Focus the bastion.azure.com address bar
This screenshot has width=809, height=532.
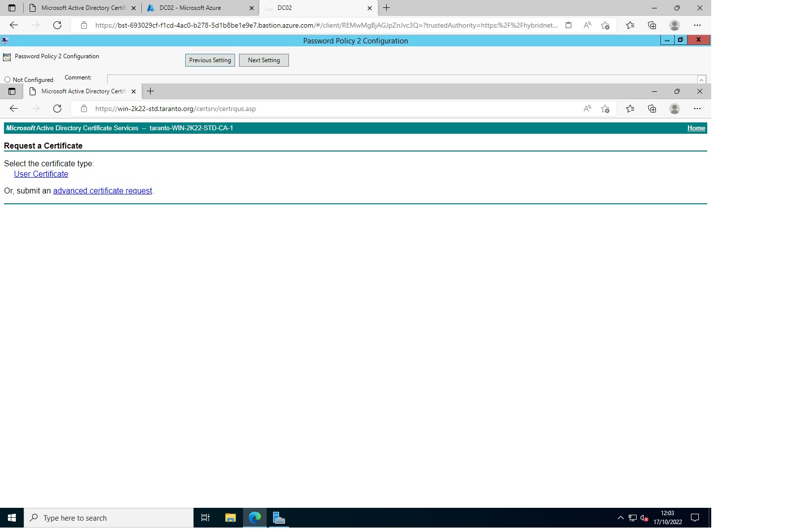tap(326, 25)
